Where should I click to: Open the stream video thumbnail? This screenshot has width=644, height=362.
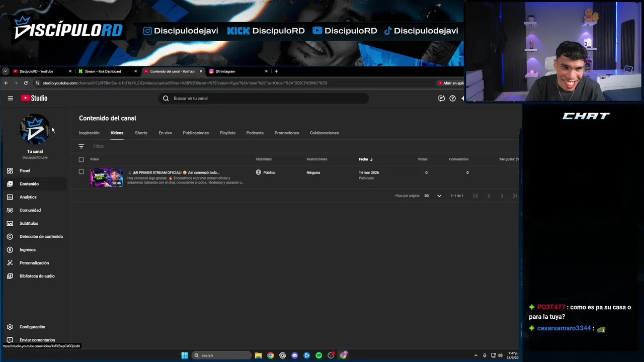point(106,178)
